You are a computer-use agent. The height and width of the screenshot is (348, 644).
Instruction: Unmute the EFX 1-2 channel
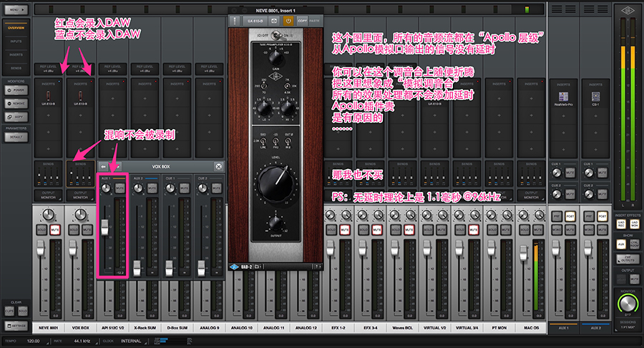coord(345,230)
